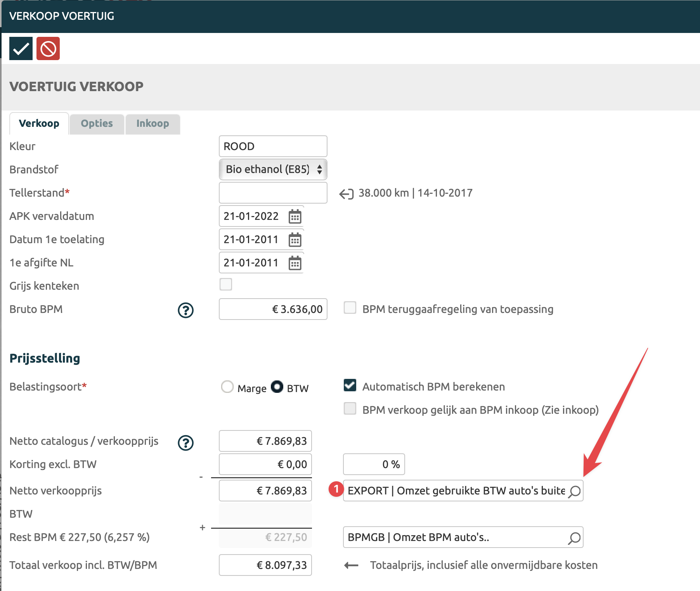Tick BPM teruggaafregeling van toepassing checkbox
Screen dimensions: 700x591
(x=350, y=308)
